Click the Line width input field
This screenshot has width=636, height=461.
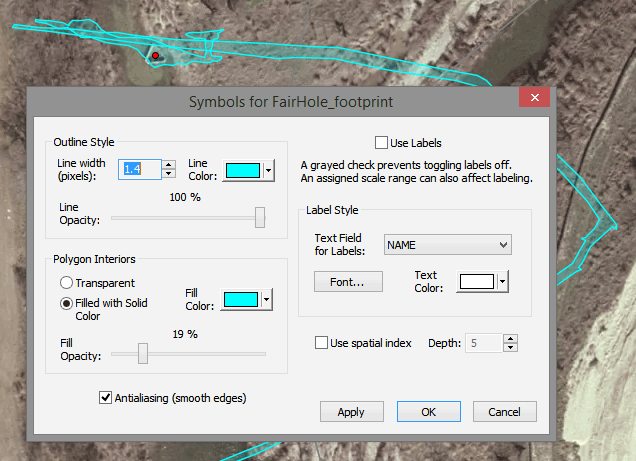pos(140,170)
